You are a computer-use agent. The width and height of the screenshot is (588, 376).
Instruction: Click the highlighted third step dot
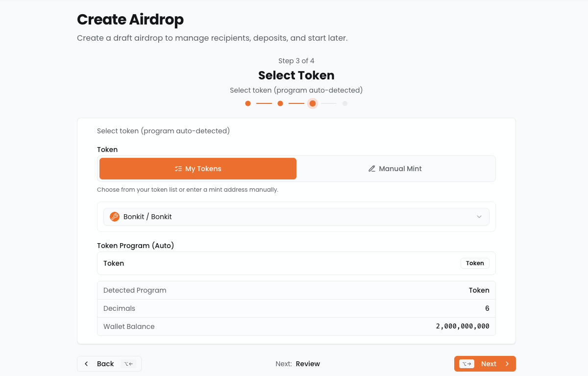[x=313, y=103]
